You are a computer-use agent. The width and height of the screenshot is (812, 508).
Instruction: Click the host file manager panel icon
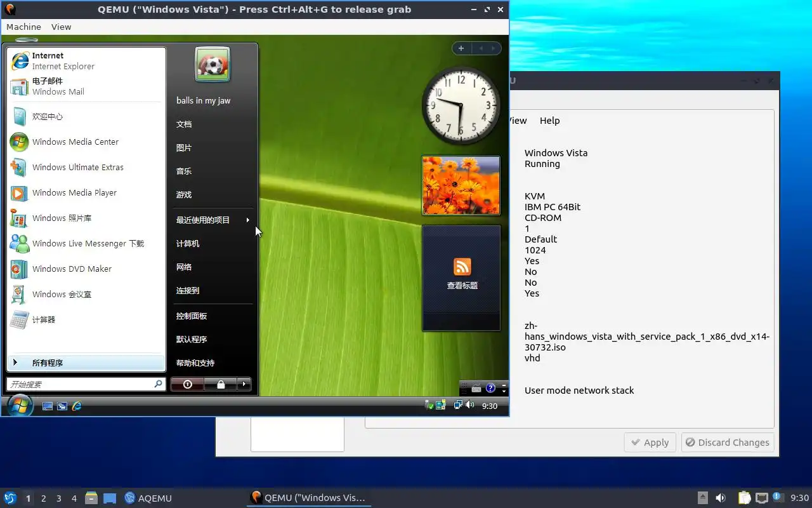click(91, 498)
